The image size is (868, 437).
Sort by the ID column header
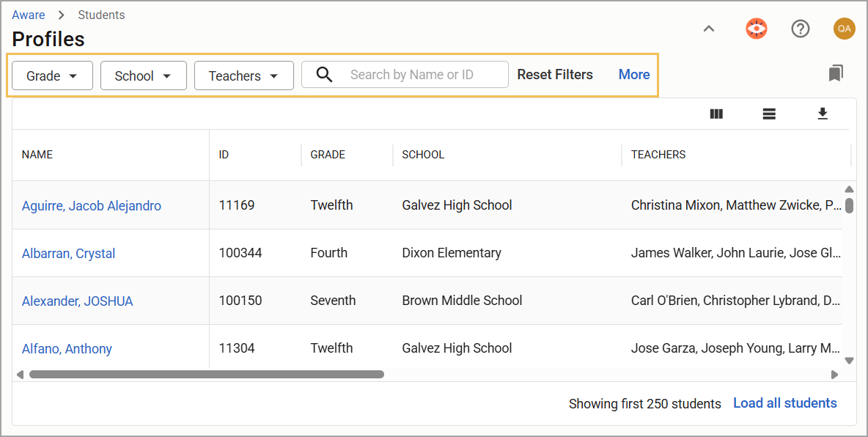tap(224, 155)
